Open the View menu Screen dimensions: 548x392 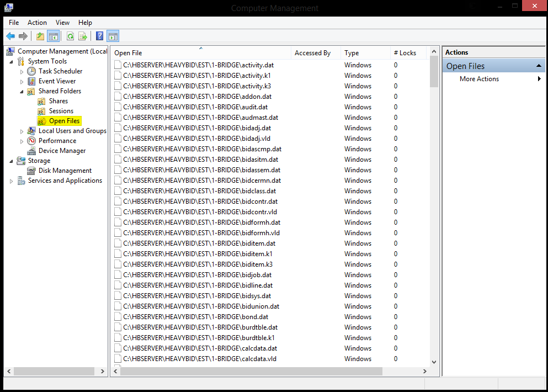(x=62, y=23)
